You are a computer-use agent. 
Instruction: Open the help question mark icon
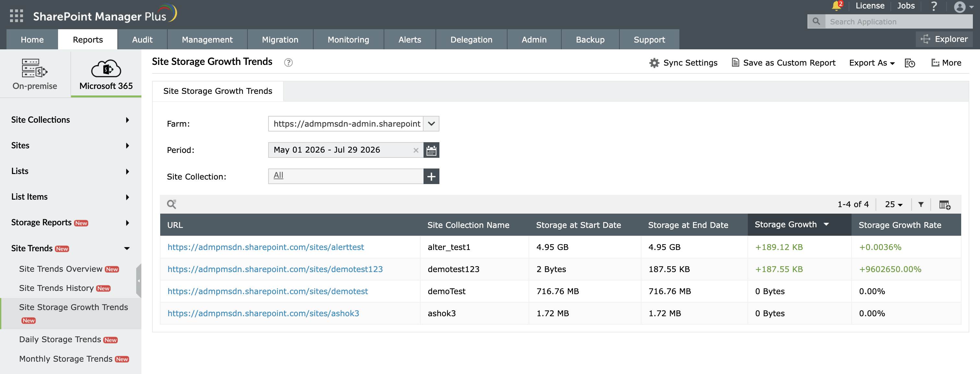(x=934, y=6)
